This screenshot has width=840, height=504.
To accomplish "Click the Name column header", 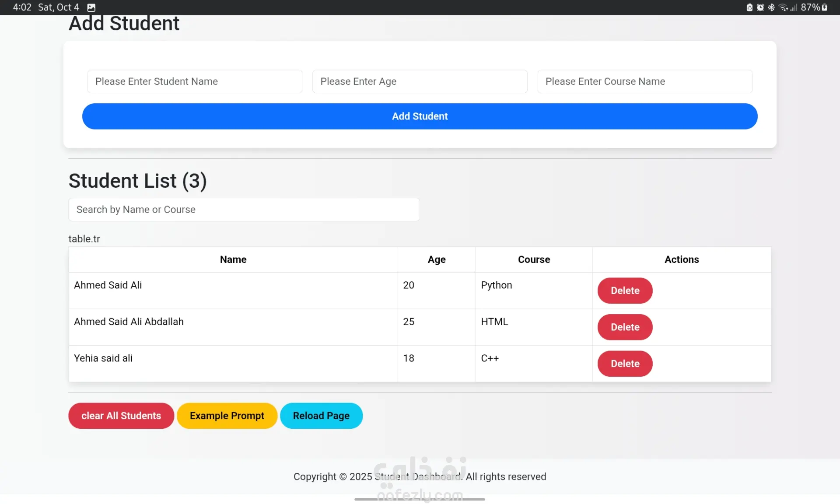I will (x=233, y=259).
